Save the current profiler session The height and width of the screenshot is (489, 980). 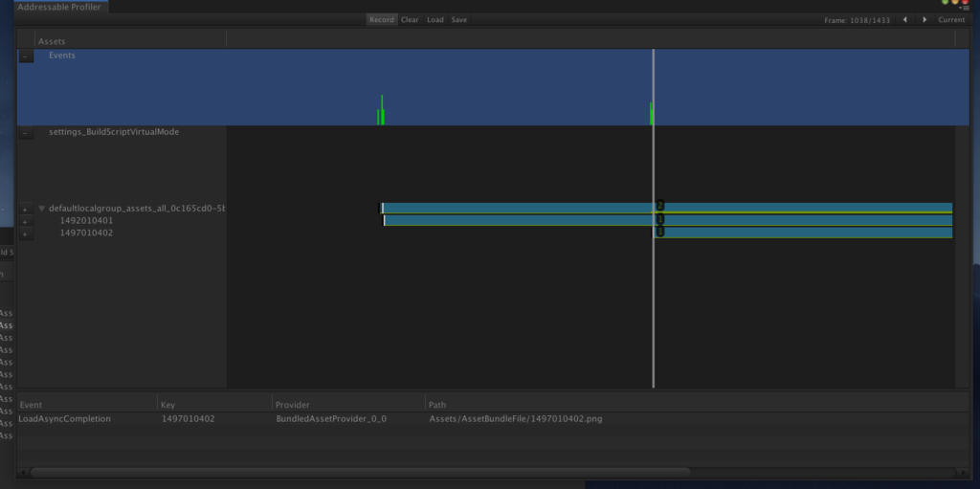click(x=458, y=20)
